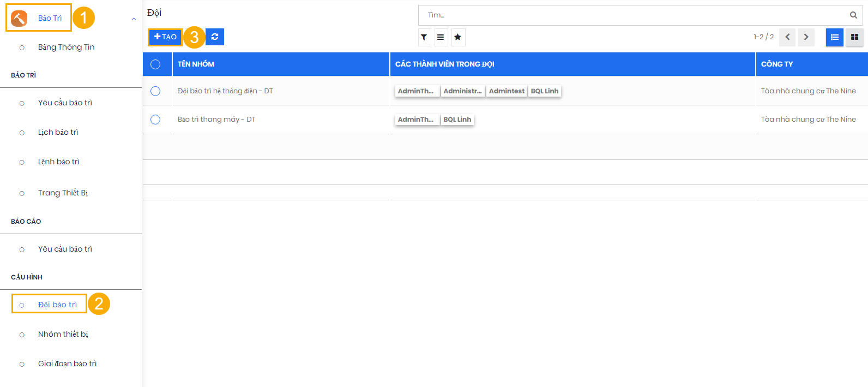
Task: Go to previous page arrow
Action: coord(787,37)
